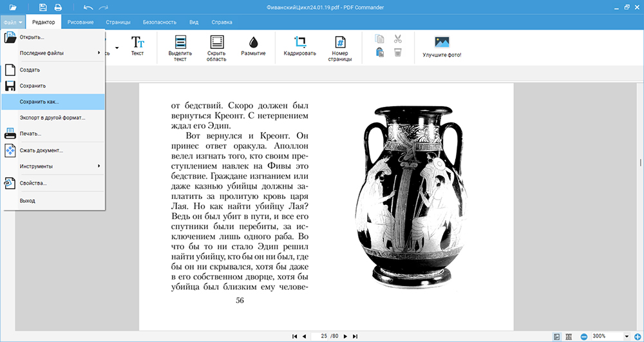The width and height of the screenshot is (644, 342).
Task: Zoom out with the minus button
Action: (x=583, y=337)
